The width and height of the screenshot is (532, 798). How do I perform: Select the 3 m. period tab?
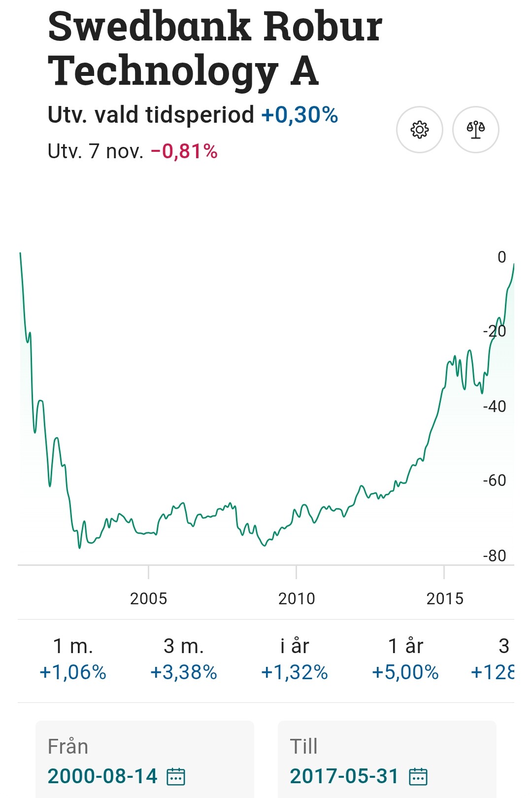coord(184,659)
